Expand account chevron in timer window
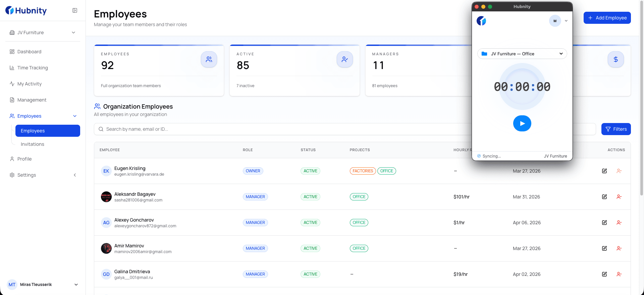644x295 pixels. point(566,21)
